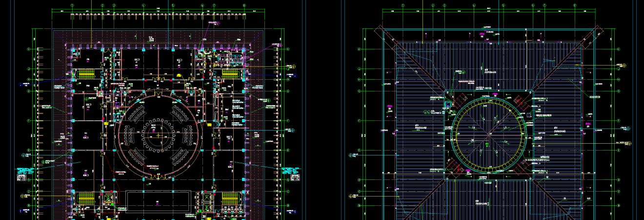Select the top-left grid bubble left of roof plan
Viewport: 644px width, 220px height.
[x=360, y=49]
